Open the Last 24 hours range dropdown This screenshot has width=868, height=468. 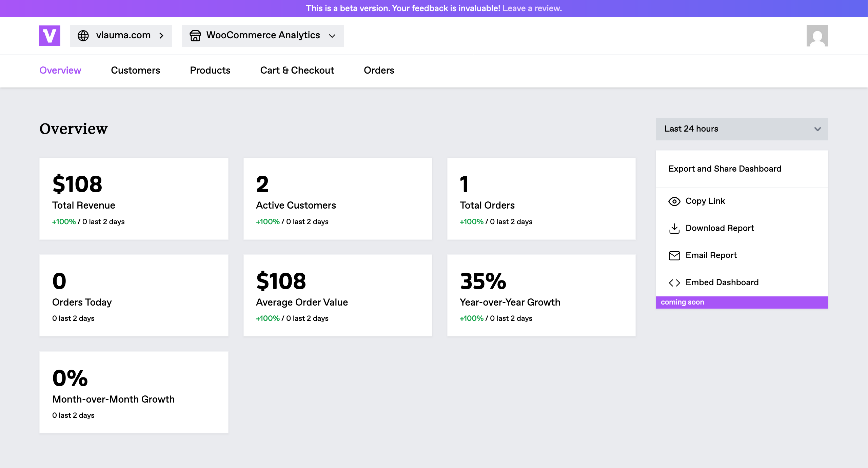tap(742, 129)
